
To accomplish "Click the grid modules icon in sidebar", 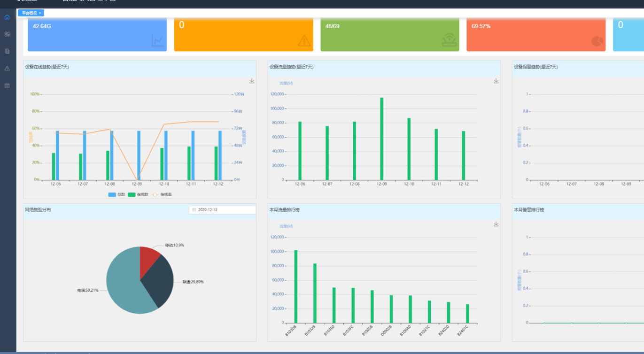I will coord(7,34).
